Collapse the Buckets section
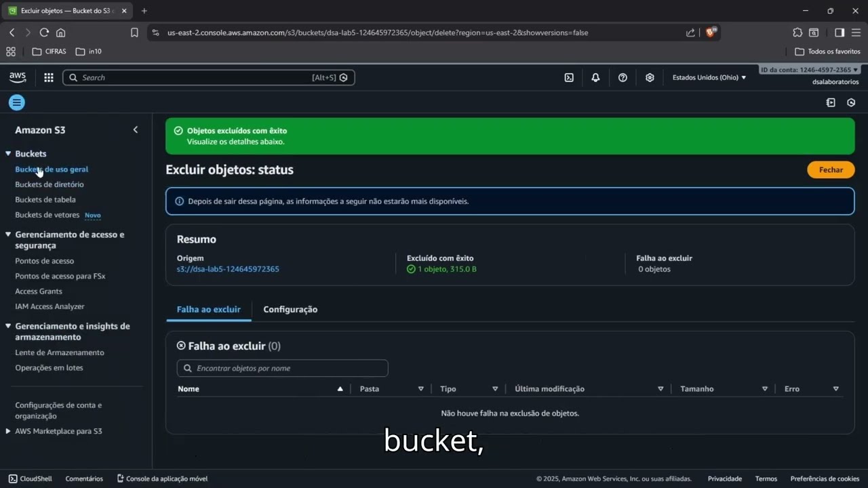This screenshot has height=488, width=868. pyautogui.click(x=8, y=154)
